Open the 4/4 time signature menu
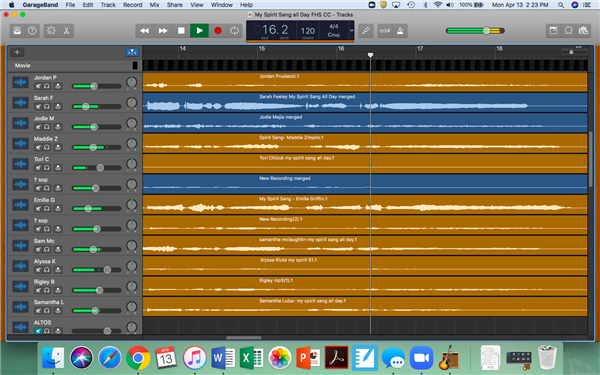The height and width of the screenshot is (375, 600). tap(334, 26)
